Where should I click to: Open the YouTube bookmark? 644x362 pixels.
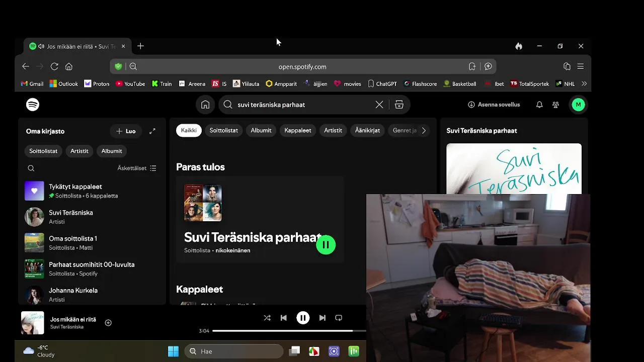(130, 84)
